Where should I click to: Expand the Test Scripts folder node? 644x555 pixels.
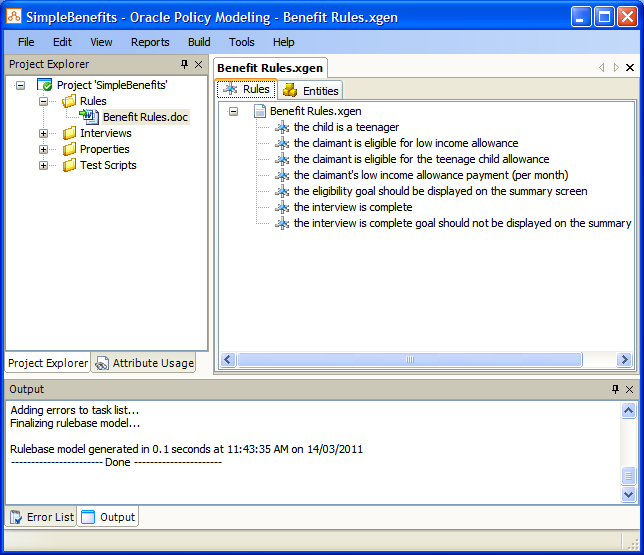(x=43, y=166)
